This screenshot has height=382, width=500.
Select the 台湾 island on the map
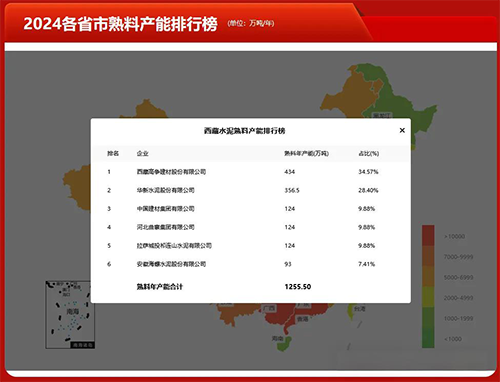coord(351,312)
